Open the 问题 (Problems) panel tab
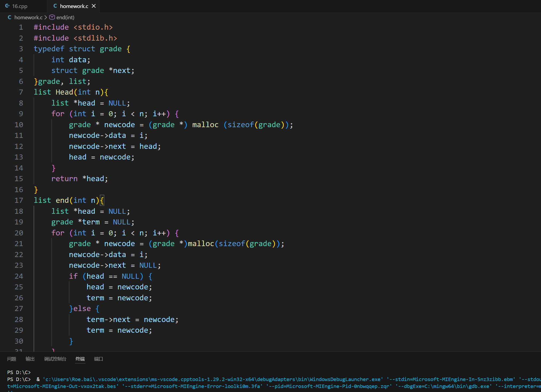The width and height of the screenshot is (541, 392). [11, 359]
